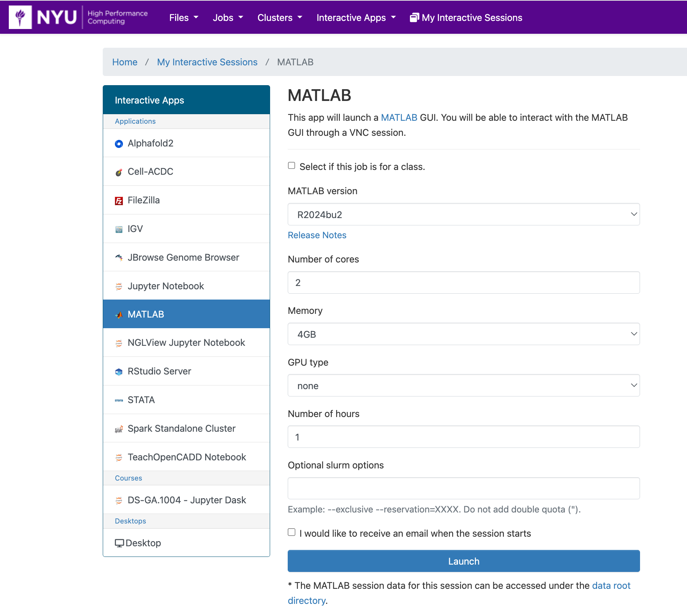Open the Spark Standalone Cluster icon
Viewport: 687px width, 616px height.
click(x=119, y=429)
